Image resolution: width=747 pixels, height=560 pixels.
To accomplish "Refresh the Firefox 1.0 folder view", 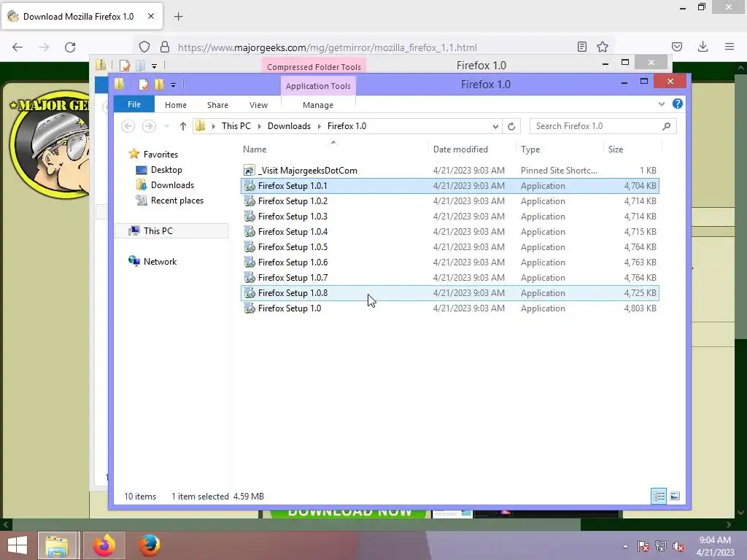I will (x=511, y=126).
